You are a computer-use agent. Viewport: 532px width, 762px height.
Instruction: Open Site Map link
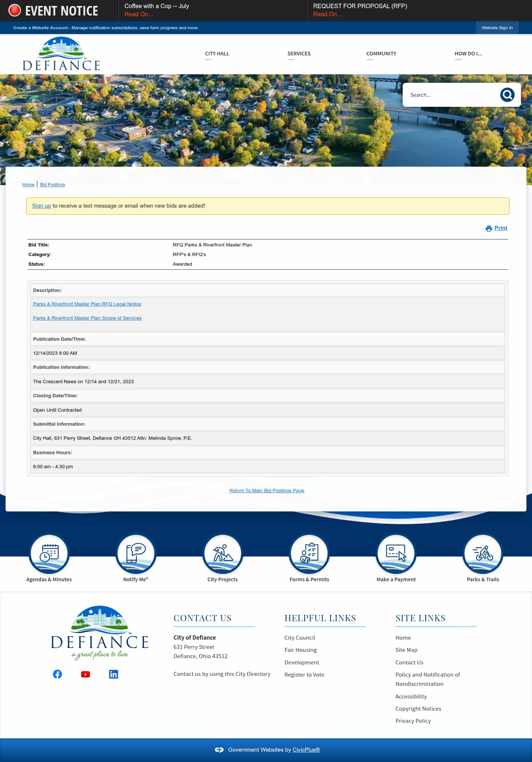coord(406,650)
